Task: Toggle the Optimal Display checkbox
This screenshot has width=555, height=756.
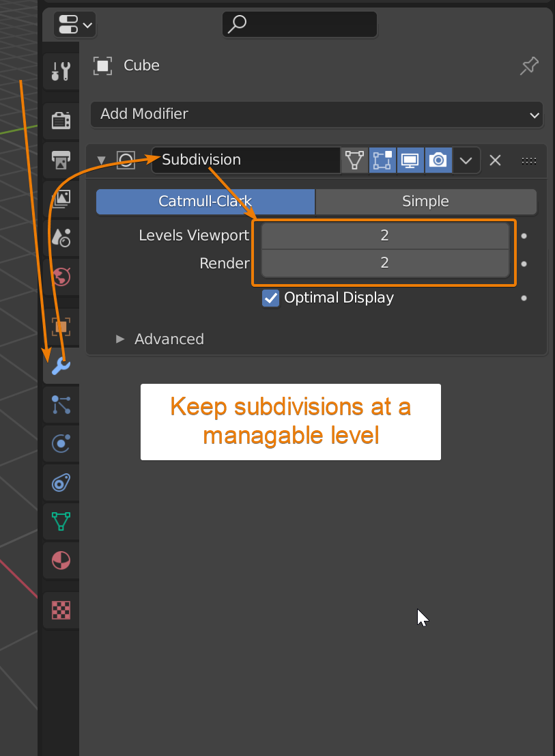Action: (x=271, y=298)
